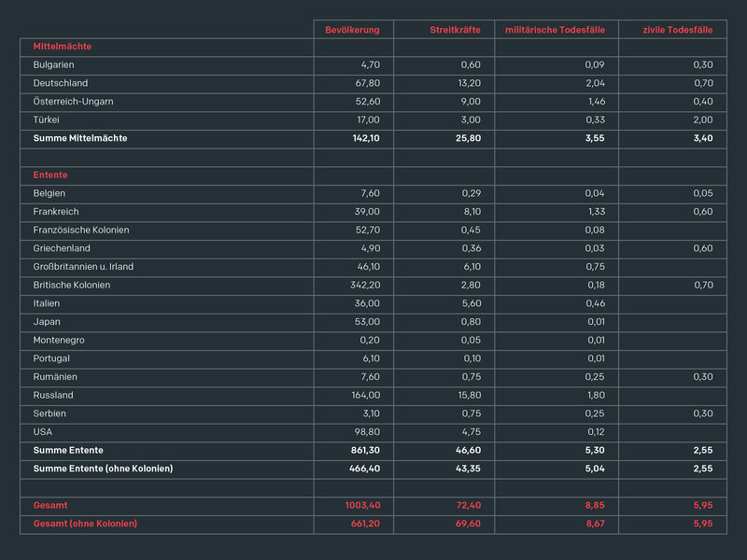Click the zivile Todesfälle column header

[678, 30]
